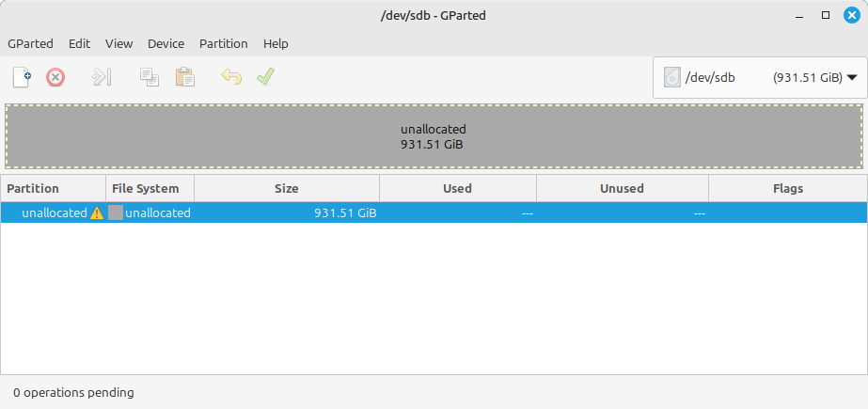Select the Resize/Move partition toolbar icon
The image size is (868, 409).
coord(102,77)
